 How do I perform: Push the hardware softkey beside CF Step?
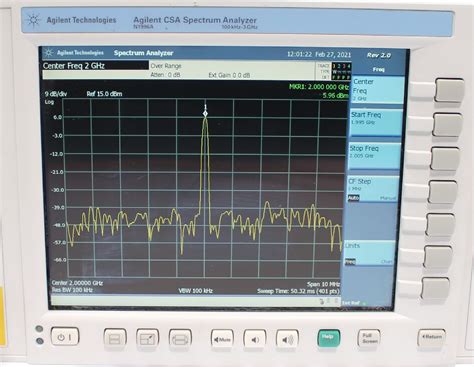click(x=442, y=192)
